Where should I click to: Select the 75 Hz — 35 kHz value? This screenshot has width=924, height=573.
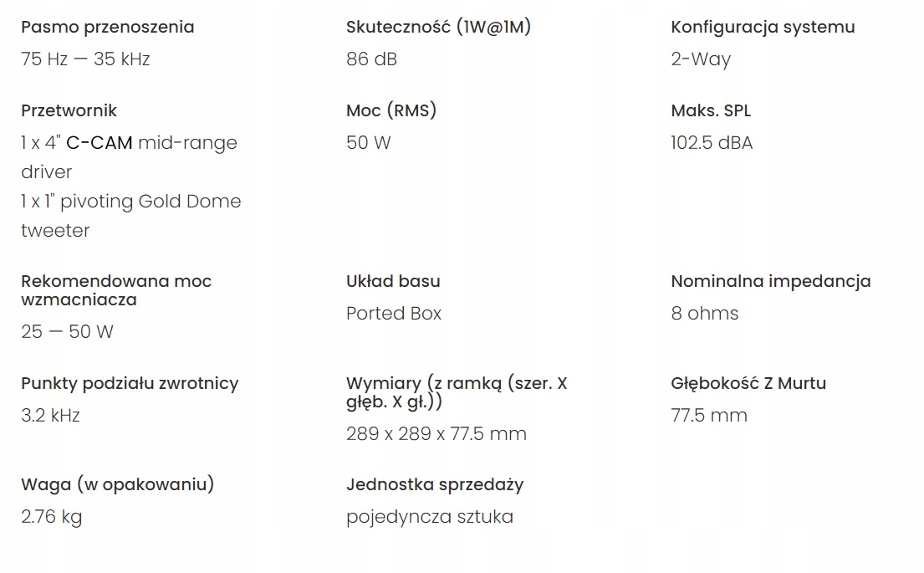[85, 59]
